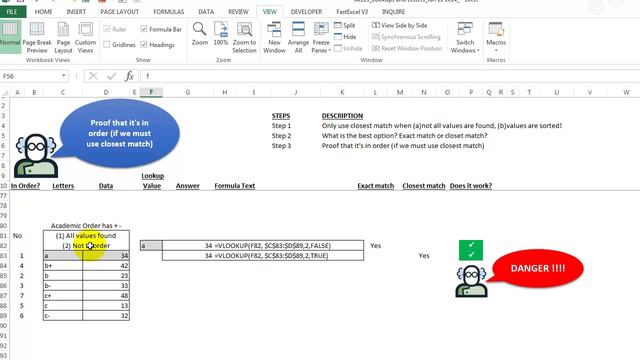Click the 'Formula Text' column heading
640x360 pixels.
point(235,186)
